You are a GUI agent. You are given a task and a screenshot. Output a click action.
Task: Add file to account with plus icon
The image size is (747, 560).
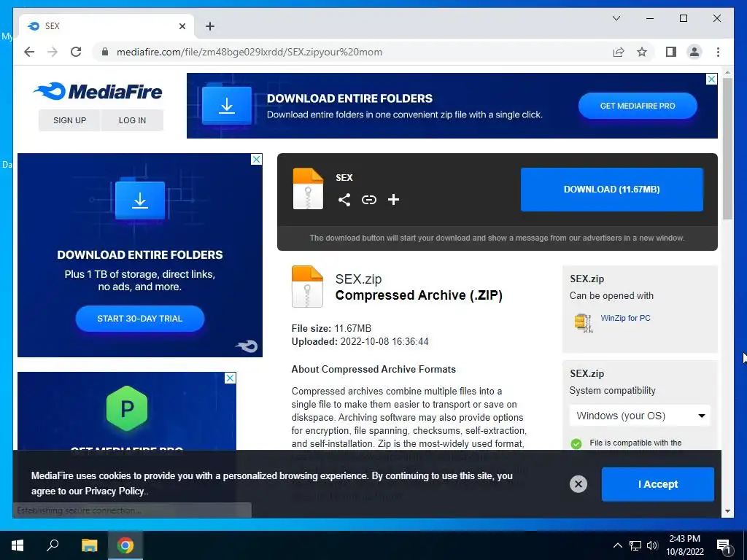point(393,200)
